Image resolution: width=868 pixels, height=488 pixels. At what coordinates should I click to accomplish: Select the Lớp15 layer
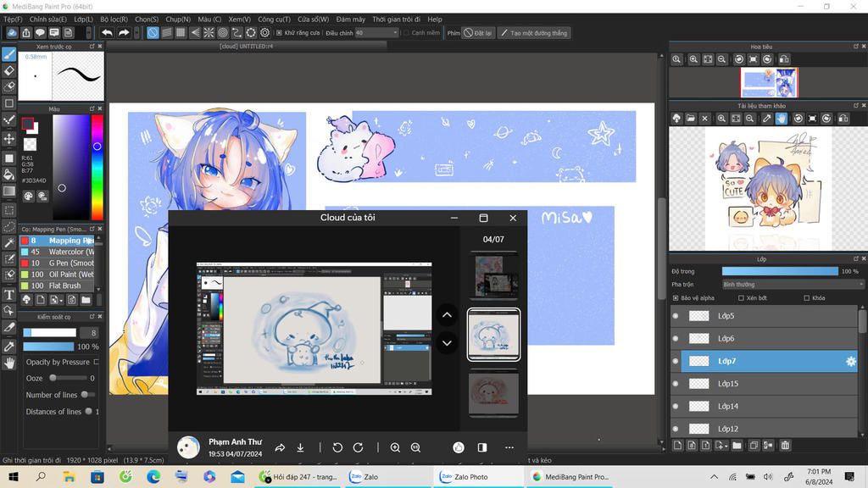pos(770,384)
